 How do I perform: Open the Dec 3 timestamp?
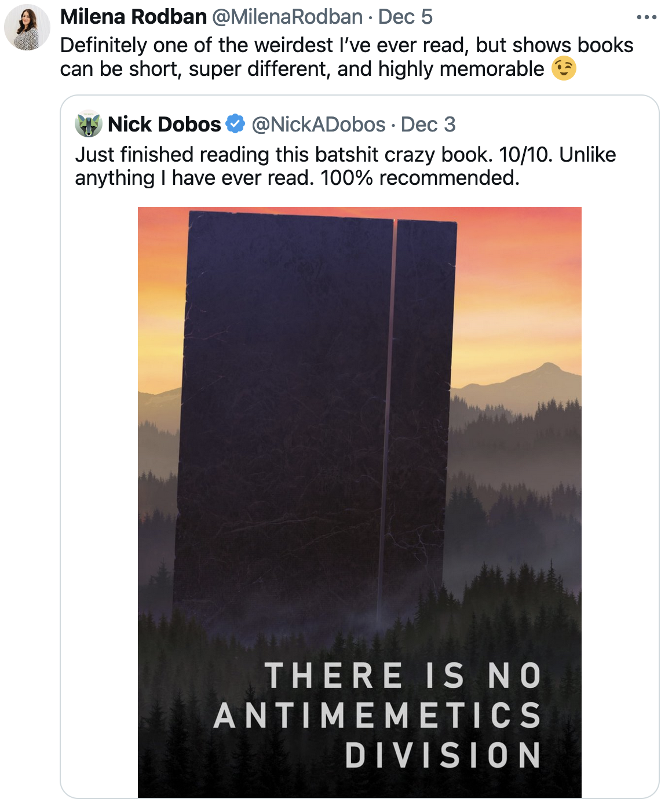(x=428, y=124)
